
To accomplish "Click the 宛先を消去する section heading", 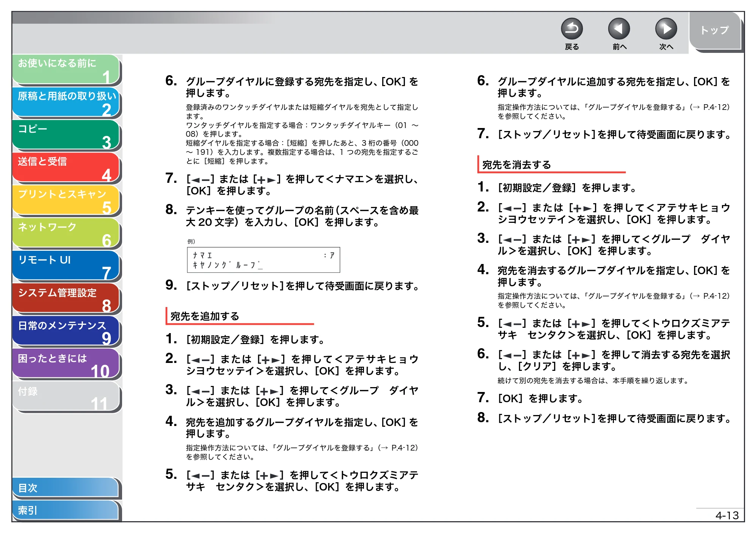I will click(x=516, y=165).
